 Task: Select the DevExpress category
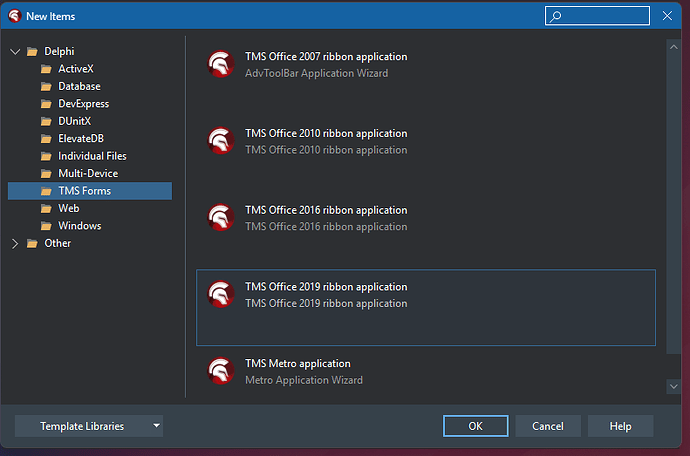tap(84, 104)
